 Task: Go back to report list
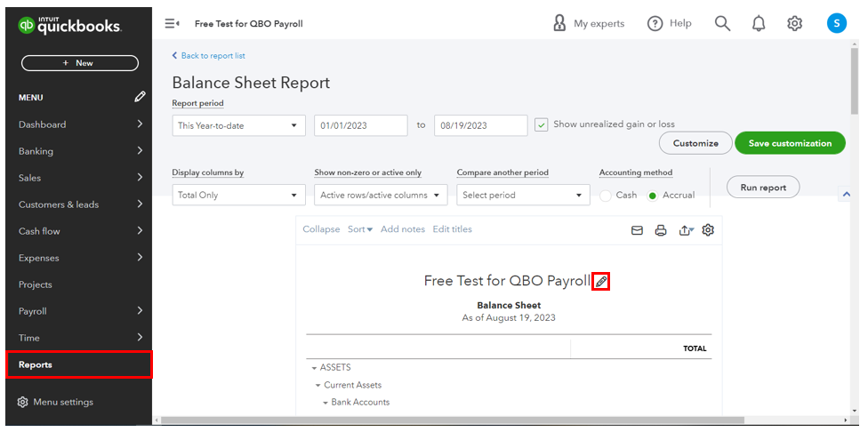click(209, 56)
